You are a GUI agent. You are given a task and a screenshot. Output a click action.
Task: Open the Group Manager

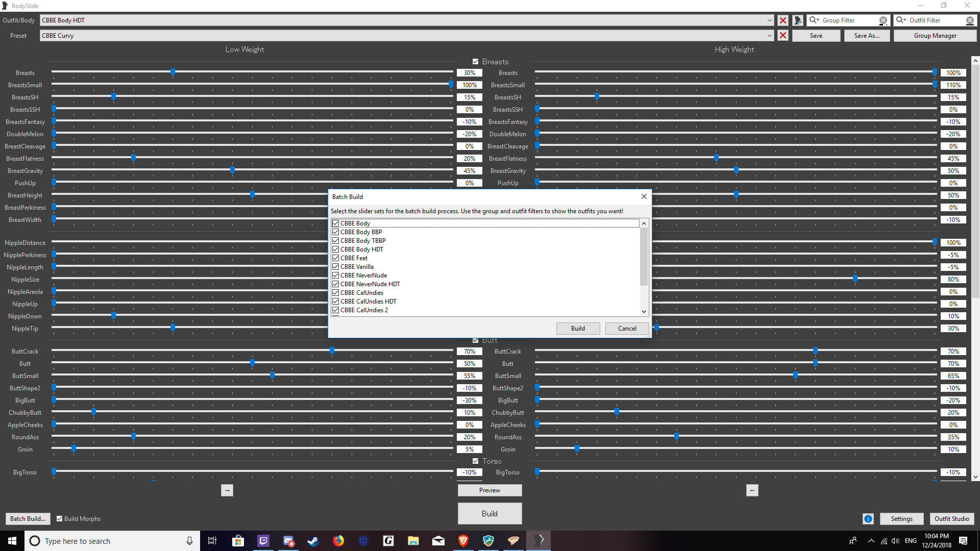pyautogui.click(x=935, y=36)
